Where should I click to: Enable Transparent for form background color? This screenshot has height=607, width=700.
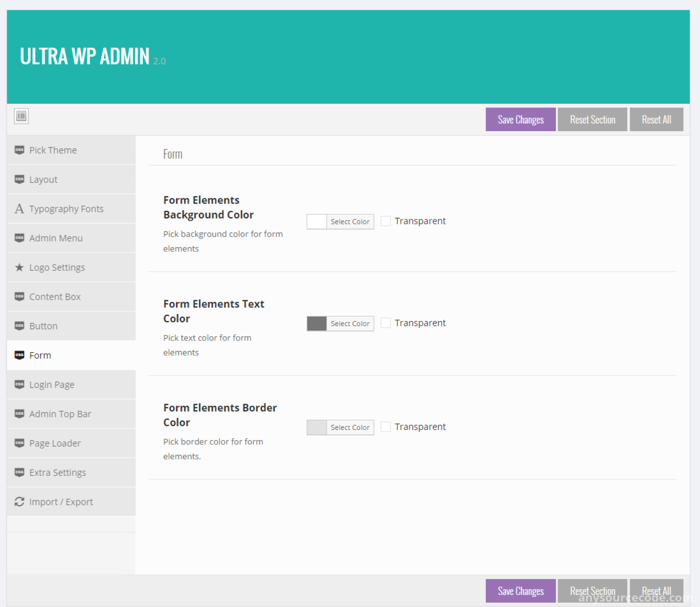tap(385, 221)
